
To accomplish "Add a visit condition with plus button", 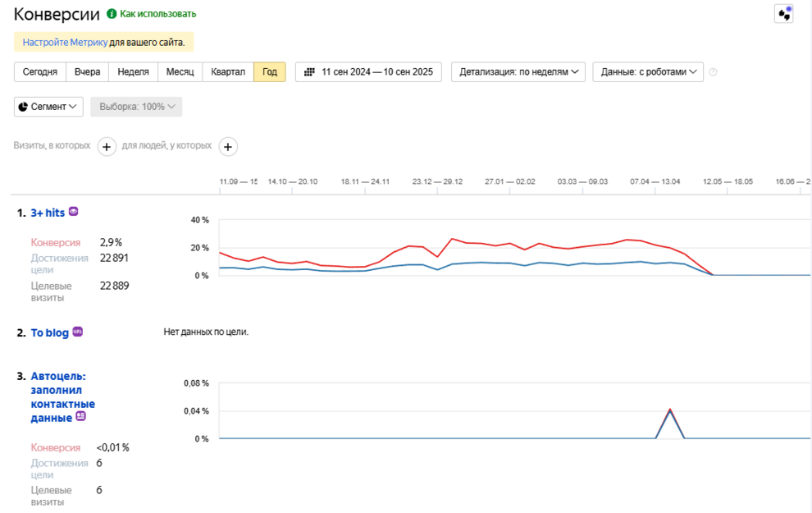I will point(107,147).
